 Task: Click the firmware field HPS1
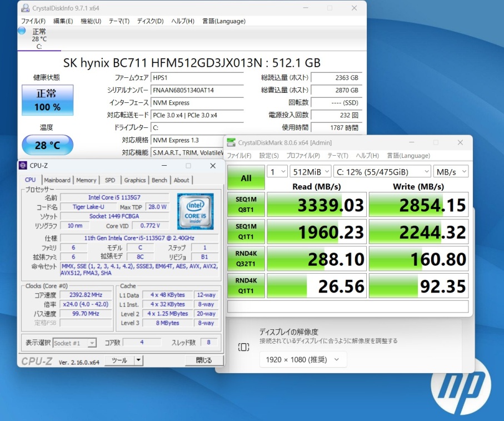point(197,77)
